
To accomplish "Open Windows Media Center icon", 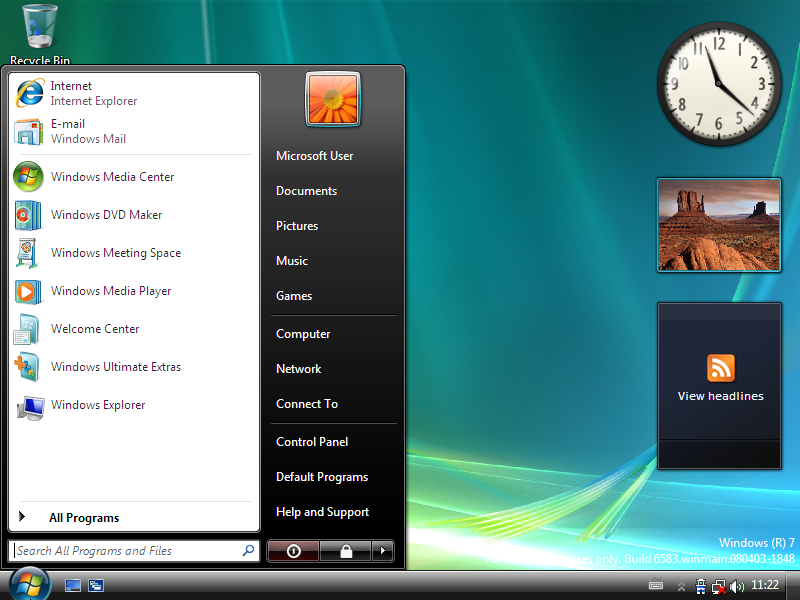I will pos(29,177).
